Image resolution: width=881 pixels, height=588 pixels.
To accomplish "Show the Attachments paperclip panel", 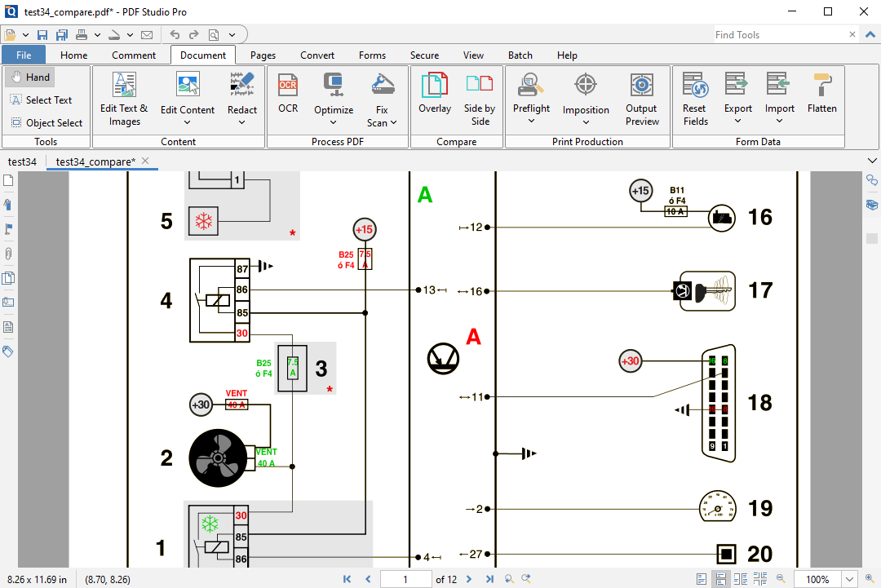I will tap(8, 254).
